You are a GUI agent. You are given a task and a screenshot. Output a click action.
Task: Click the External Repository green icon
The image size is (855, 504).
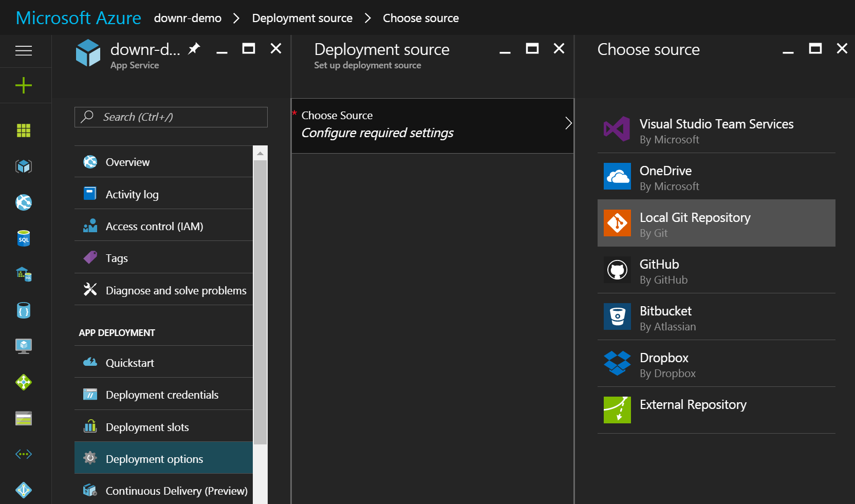617,410
